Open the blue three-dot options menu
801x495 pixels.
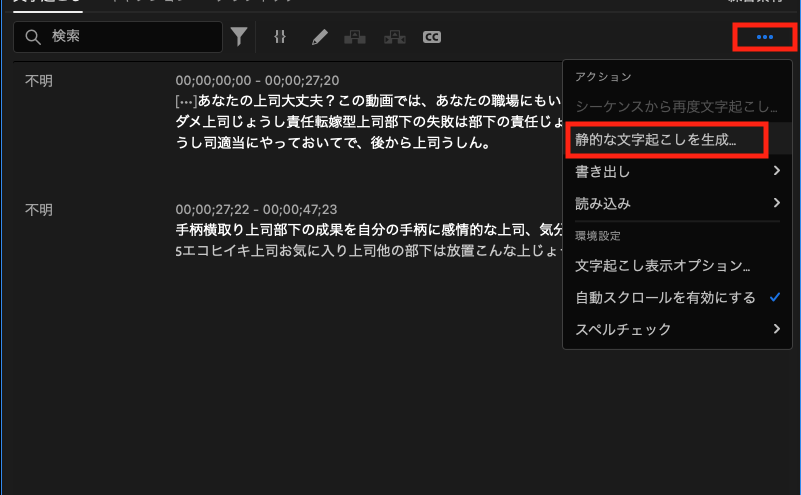pos(765,37)
